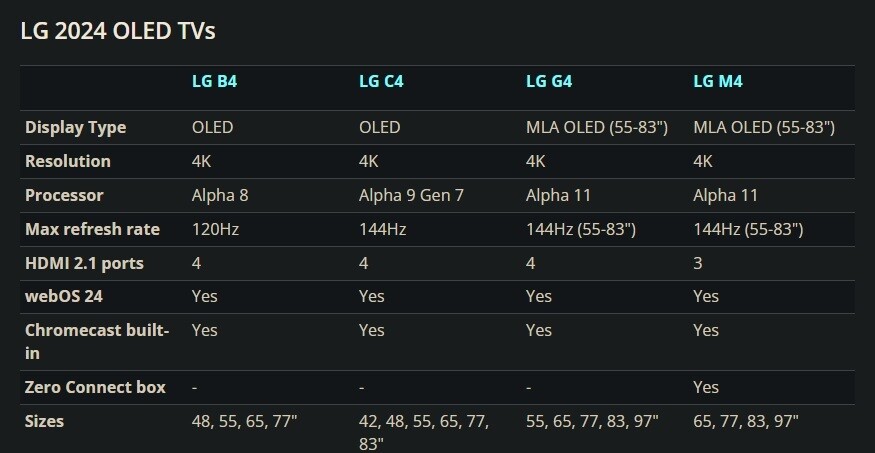Click the Zero Connect box row label
Viewport: 875px width, 453px height.
click(95, 387)
